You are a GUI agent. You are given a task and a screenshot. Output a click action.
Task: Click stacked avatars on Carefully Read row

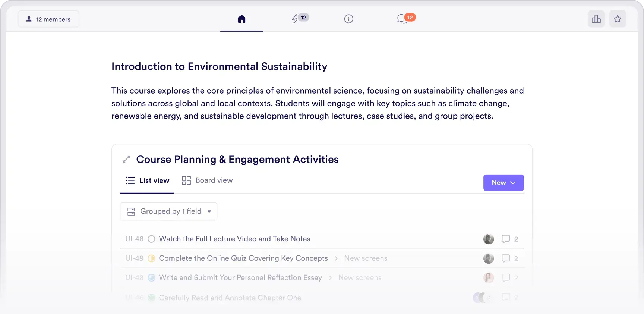[483, 298]
